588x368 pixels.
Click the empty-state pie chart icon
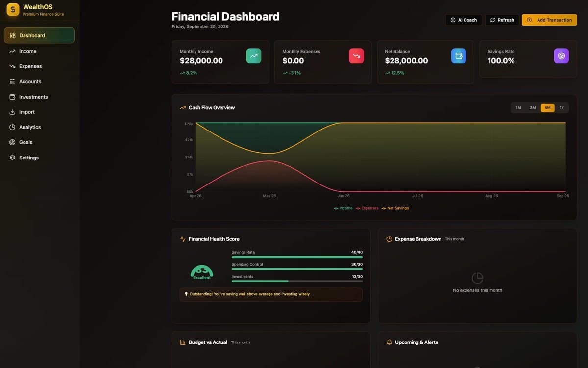point(477,278)
